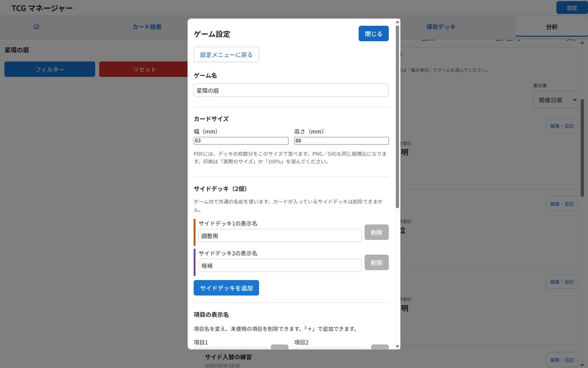Click the フィルター button
Image resolution: width=588 pixels, height=368 pixels.
(x=50, y=69)
